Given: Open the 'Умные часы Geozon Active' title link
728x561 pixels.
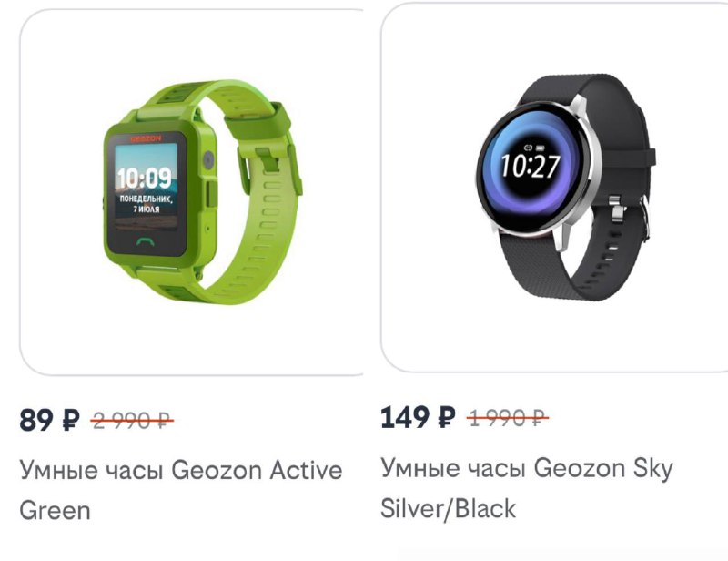Looking at the screenshot, I should pos(181,470).
